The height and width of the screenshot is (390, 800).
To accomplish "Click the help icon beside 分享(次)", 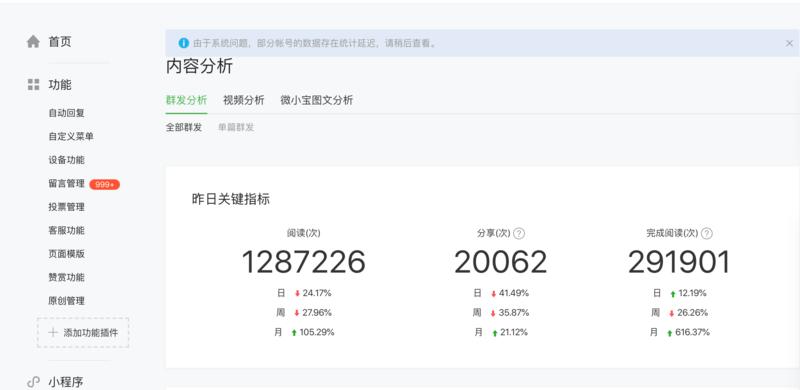I will tap(519, 234).
